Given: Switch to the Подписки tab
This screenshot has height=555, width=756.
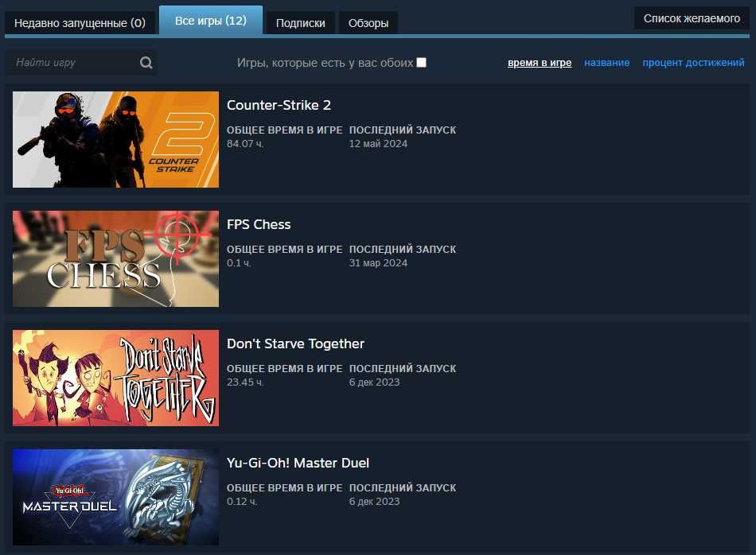Looking at the screenshot, I should [300, 23].
